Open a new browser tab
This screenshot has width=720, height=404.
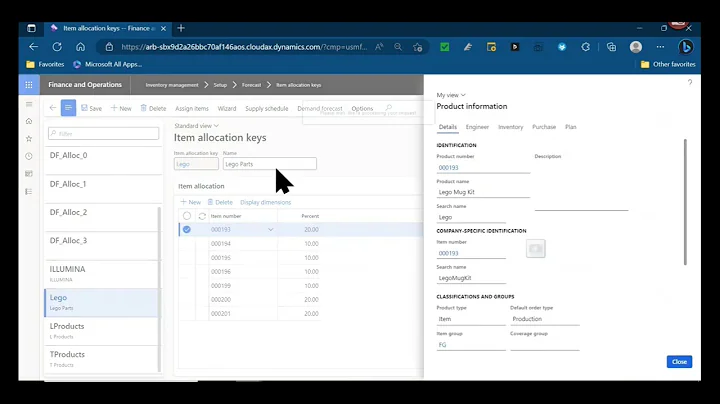[181, 28]
